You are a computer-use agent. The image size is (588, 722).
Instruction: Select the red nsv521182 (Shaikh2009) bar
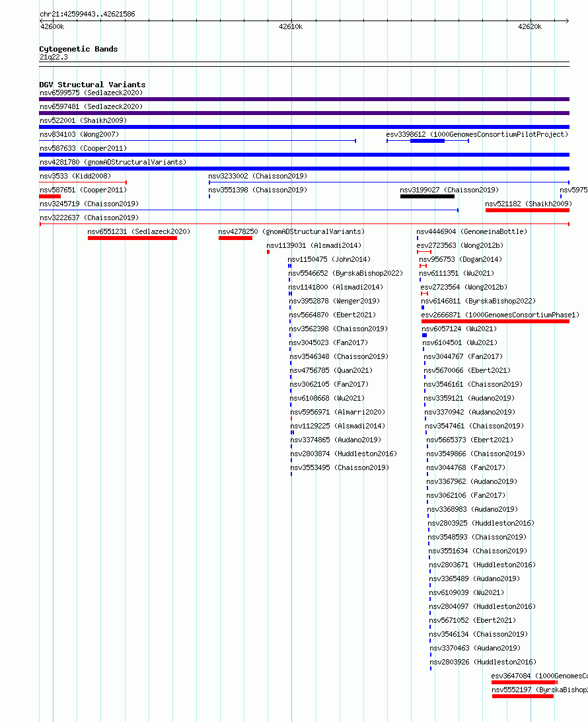pos(527,210)
